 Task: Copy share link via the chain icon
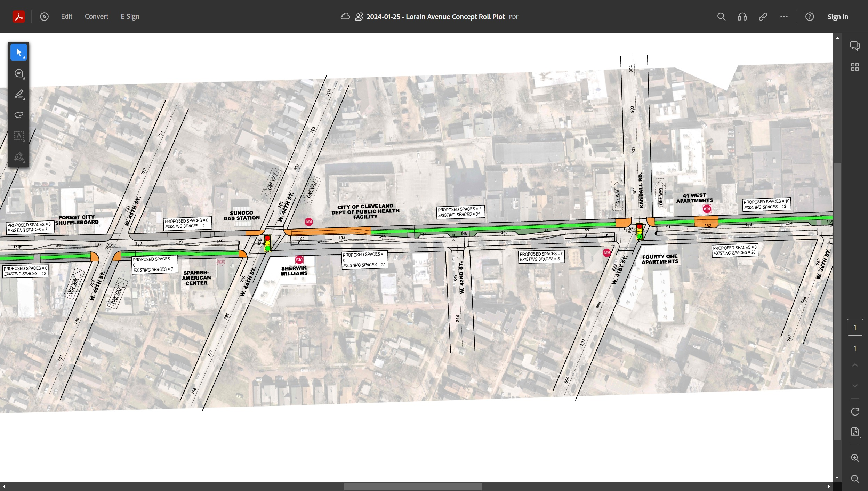tap(763, 17)
